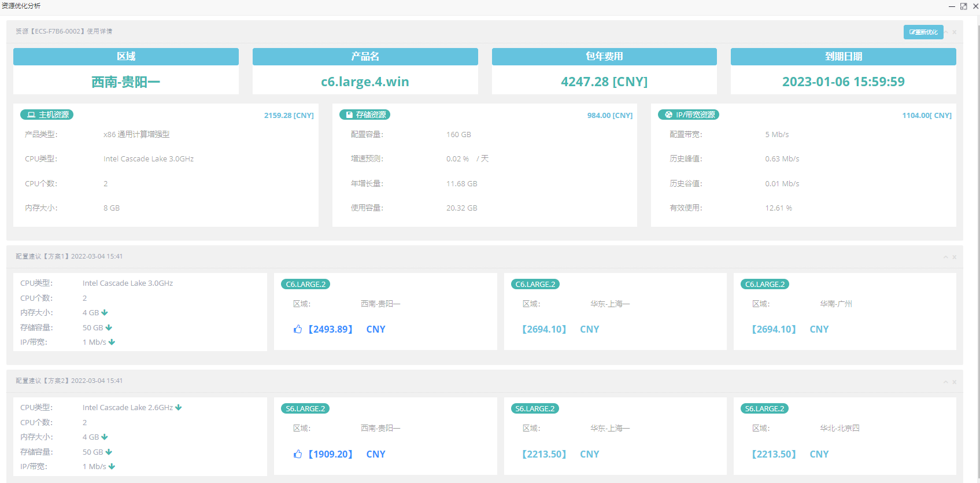980x483 pixels.
Task: Close the 方案1 recommendation panel
Action: point(955,257)
